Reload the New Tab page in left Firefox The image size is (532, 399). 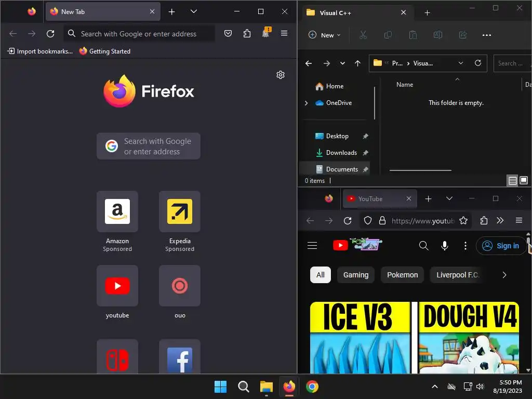(50, 34)
